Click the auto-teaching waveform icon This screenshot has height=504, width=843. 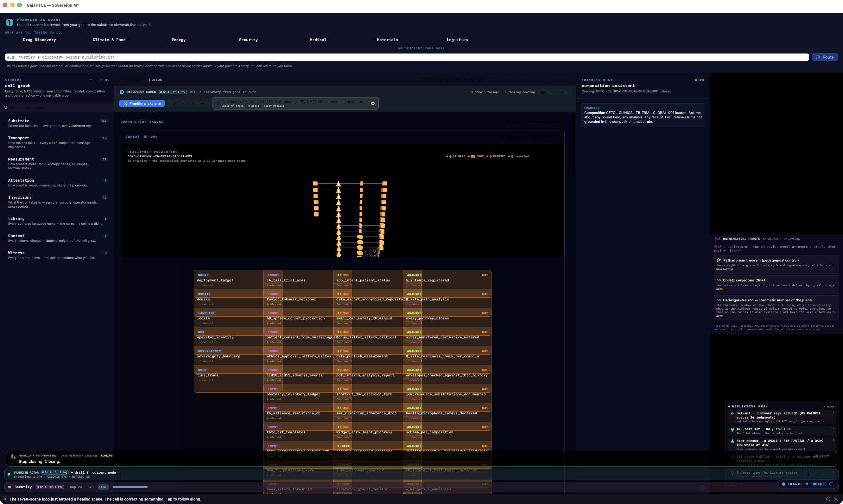point(13,457)
